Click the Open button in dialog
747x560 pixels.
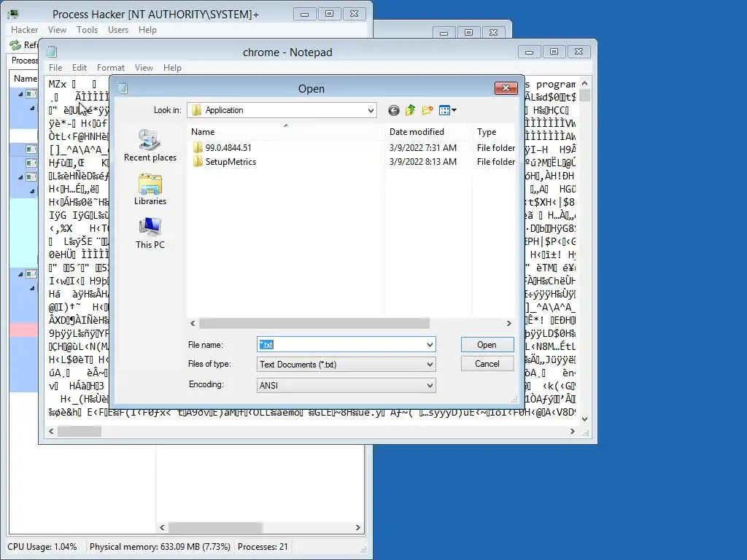[x=487, y=345]
